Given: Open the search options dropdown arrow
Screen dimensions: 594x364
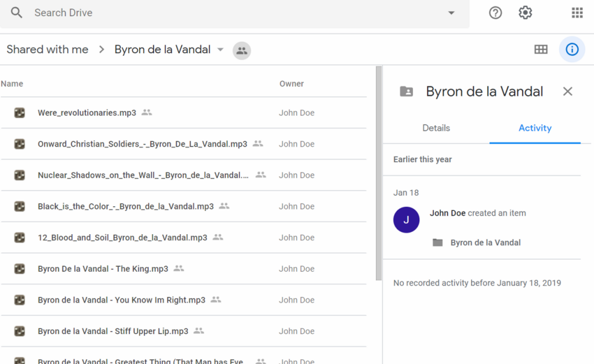Looking at the screenshot, I should tap(451, 13).
